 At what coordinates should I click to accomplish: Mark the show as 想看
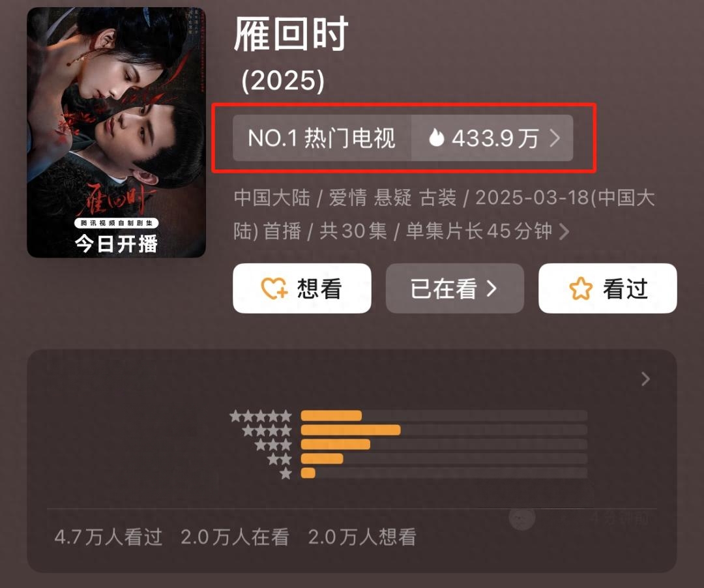pos(302,288)
